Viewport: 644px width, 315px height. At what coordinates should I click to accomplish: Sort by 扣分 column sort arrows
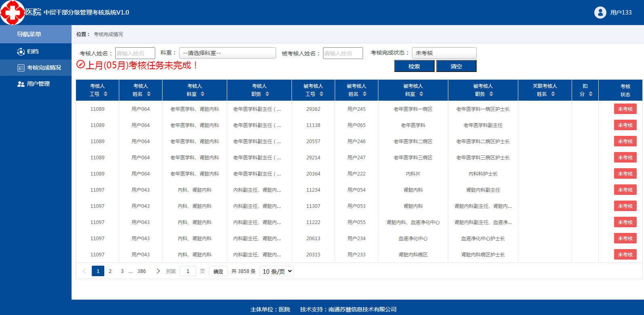[591, 94]
